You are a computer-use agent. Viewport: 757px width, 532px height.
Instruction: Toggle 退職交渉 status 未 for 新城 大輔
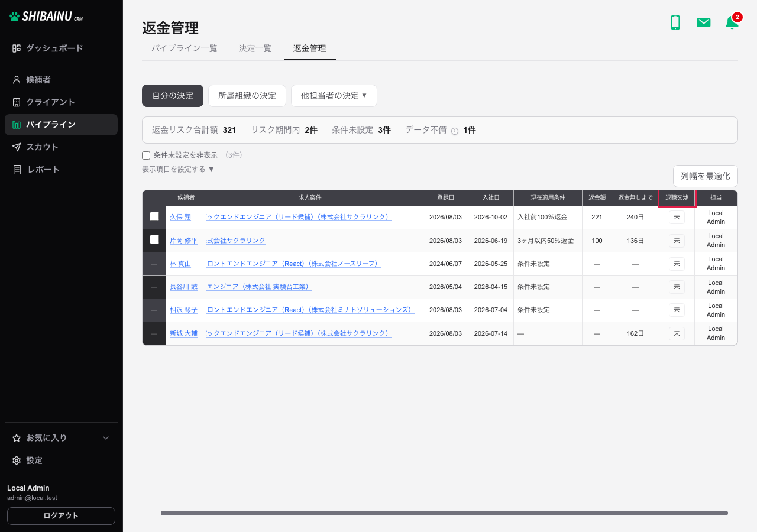pyautogui.click(x=677, y=333)
